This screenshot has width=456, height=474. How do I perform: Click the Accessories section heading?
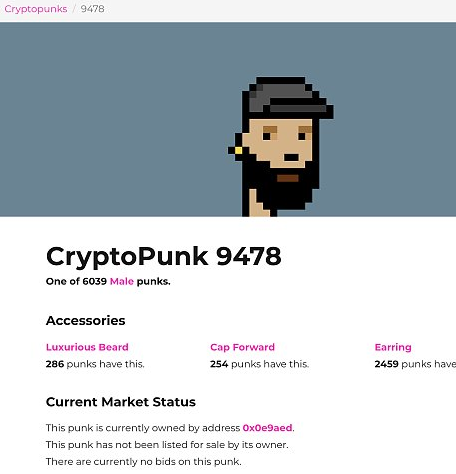(86, 320)
